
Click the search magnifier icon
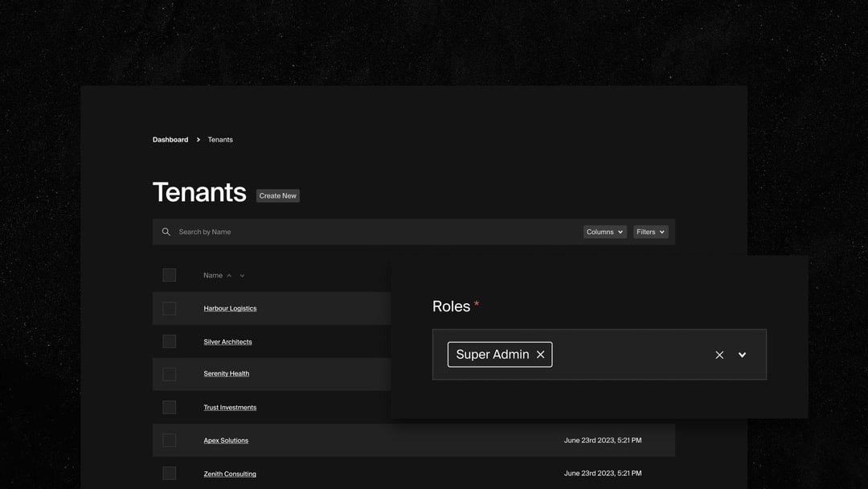pos(166,232)
